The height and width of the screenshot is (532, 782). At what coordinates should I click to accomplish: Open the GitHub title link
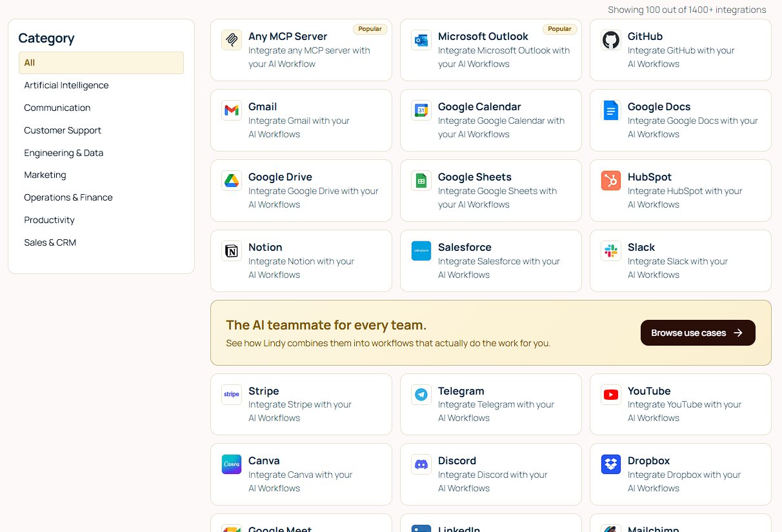645,36
